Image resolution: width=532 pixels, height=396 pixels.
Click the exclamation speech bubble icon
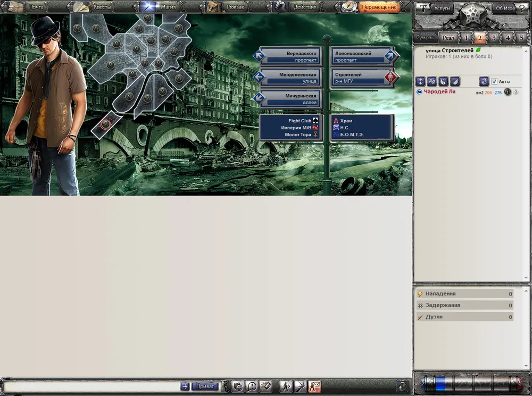pyautogui.click(x=252, y=386)
